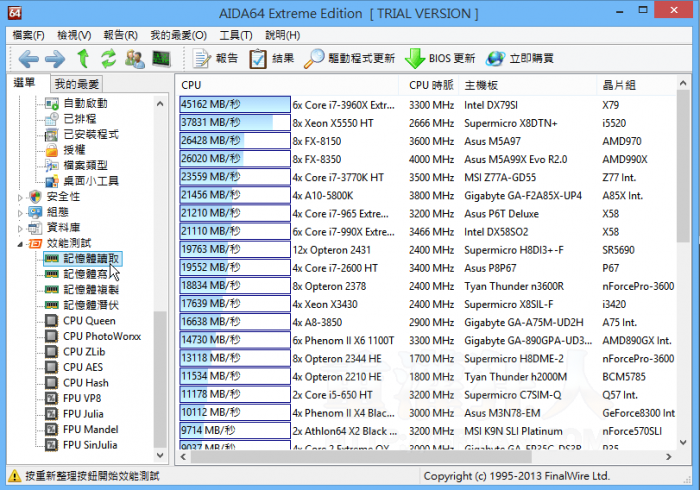Click the green Refresh arrows icon
Screen dimensions: 700x490
pos(108,58)
